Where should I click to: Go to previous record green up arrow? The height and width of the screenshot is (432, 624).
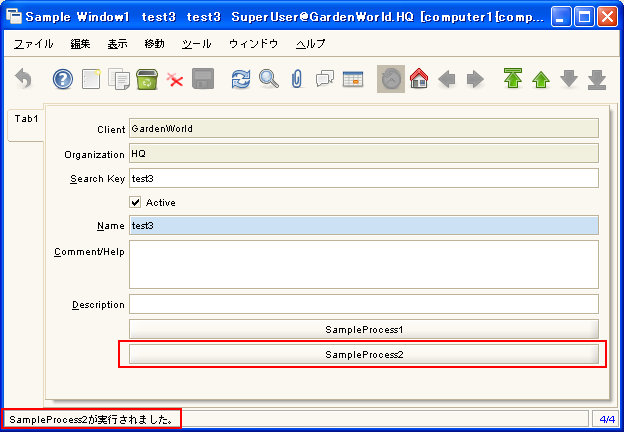tap(541, 79)
